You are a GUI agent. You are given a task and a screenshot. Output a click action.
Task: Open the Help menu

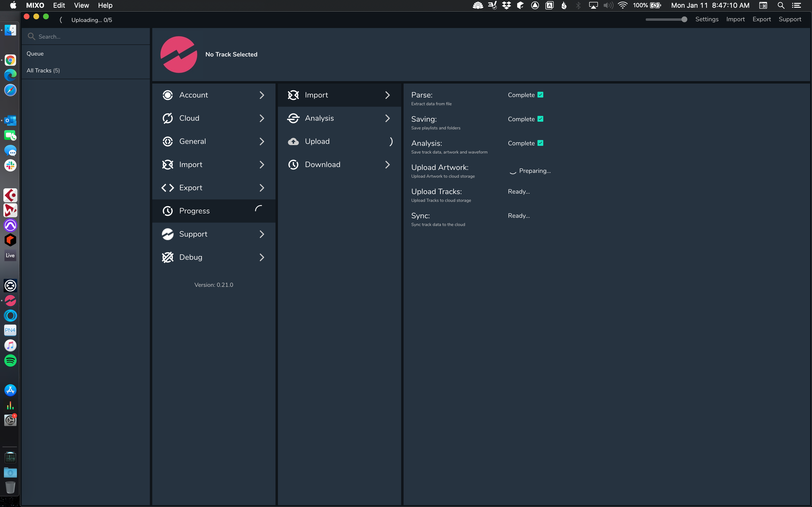105,5
